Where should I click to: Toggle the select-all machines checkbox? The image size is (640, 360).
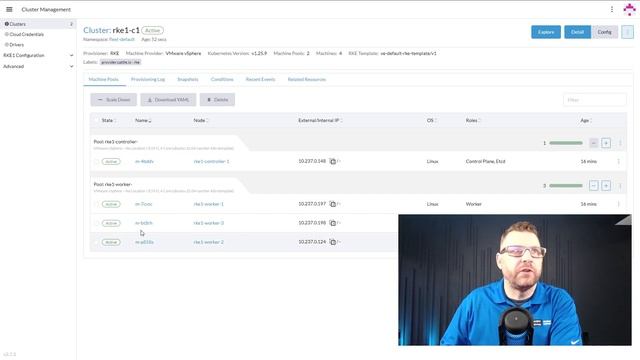tap(97, 120)
